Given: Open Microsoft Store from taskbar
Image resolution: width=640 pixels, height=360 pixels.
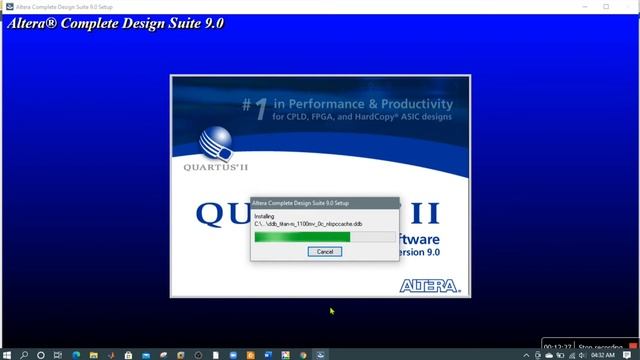Looking at the screenshot, I should click(128, 355).
